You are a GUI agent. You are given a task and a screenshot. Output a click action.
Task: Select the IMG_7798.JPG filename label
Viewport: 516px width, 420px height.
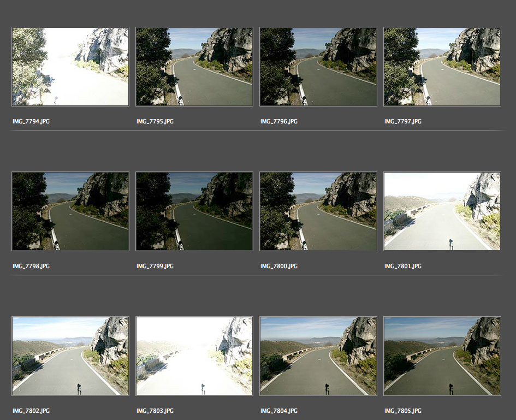(31, 266)
